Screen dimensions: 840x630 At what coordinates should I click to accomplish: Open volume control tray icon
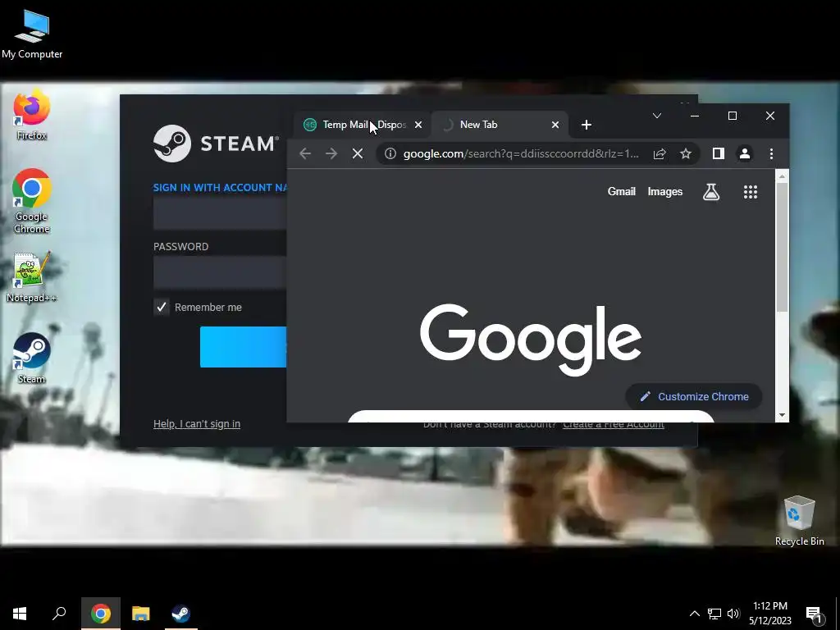click(x=733, y=614)
